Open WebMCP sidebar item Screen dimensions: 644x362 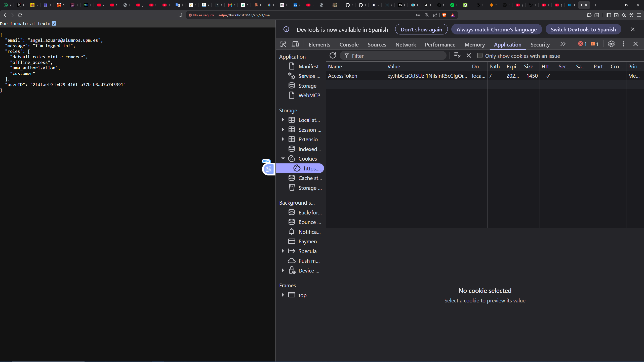point(304,95)
